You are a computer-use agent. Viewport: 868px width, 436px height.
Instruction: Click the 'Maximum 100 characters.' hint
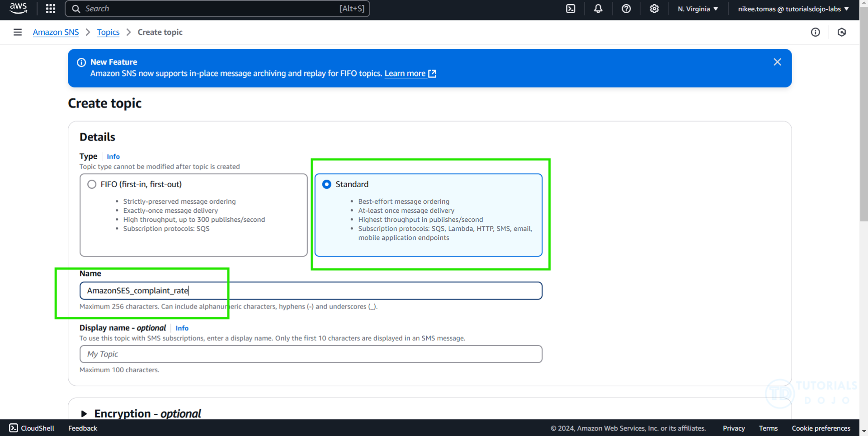(119, 370)
